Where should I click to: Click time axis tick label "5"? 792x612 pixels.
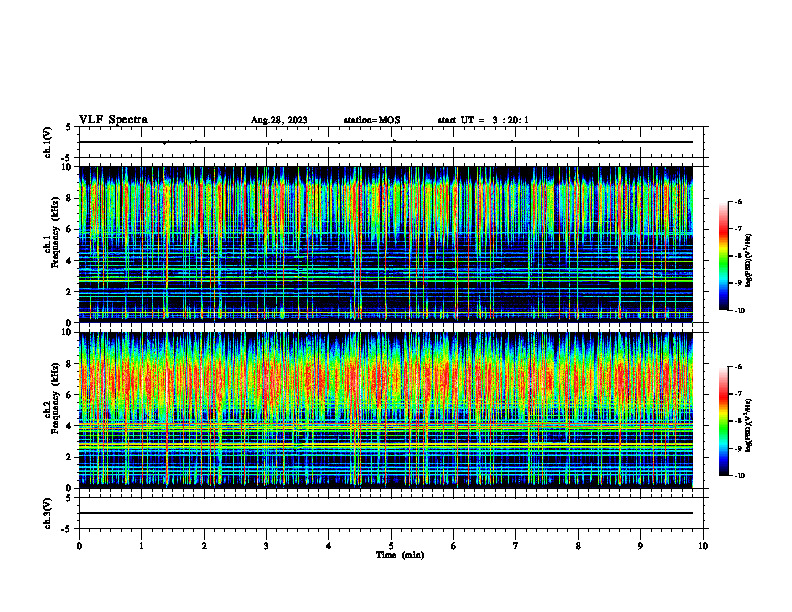tap(391, 546)
